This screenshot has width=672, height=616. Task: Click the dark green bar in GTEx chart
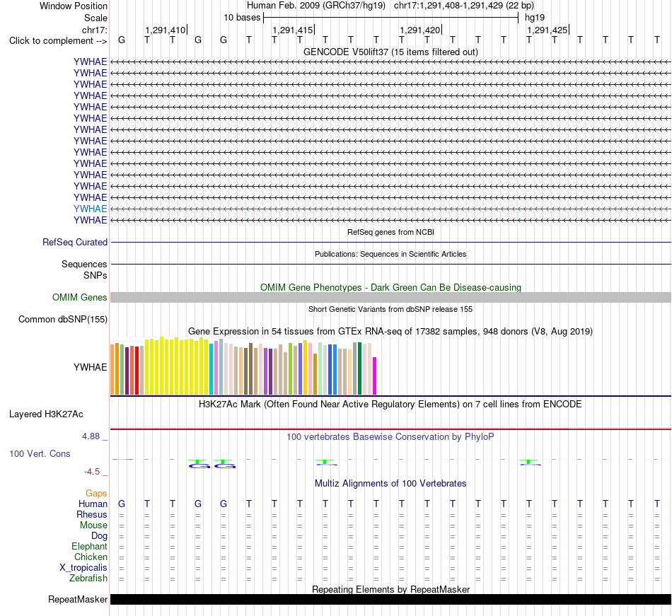click(x=359, y=368)
